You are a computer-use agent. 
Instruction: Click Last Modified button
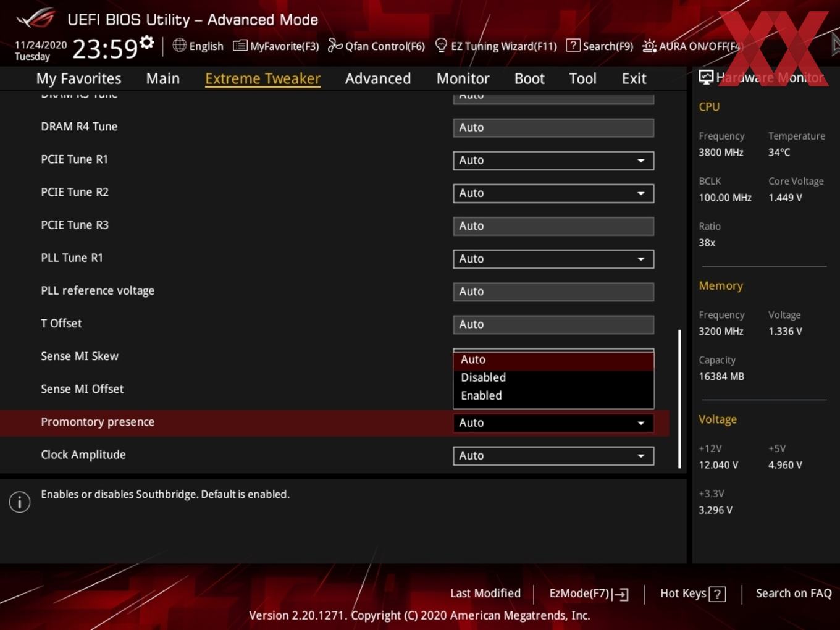(x=485, y=593)
